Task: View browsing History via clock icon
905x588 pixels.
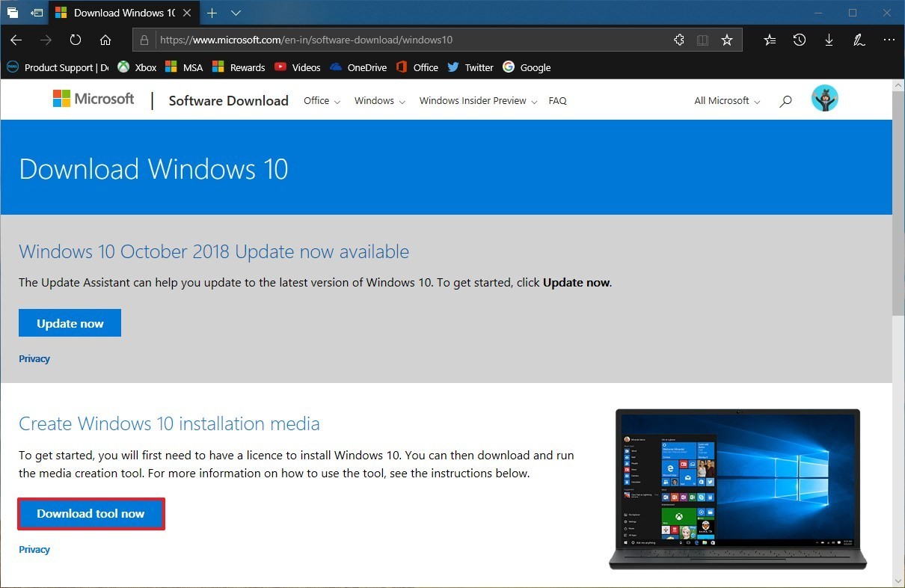Action: pos(799,40)
